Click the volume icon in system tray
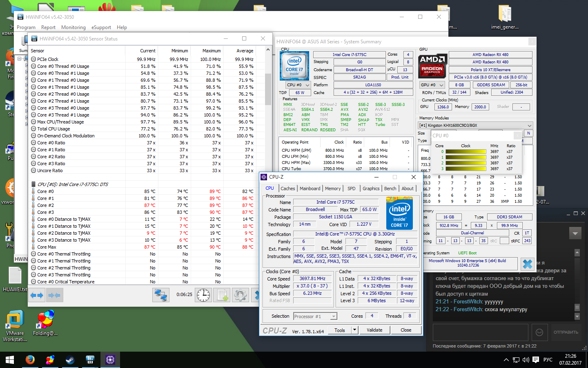This screenshot has height=368, width=588. (x=526, y=360)
